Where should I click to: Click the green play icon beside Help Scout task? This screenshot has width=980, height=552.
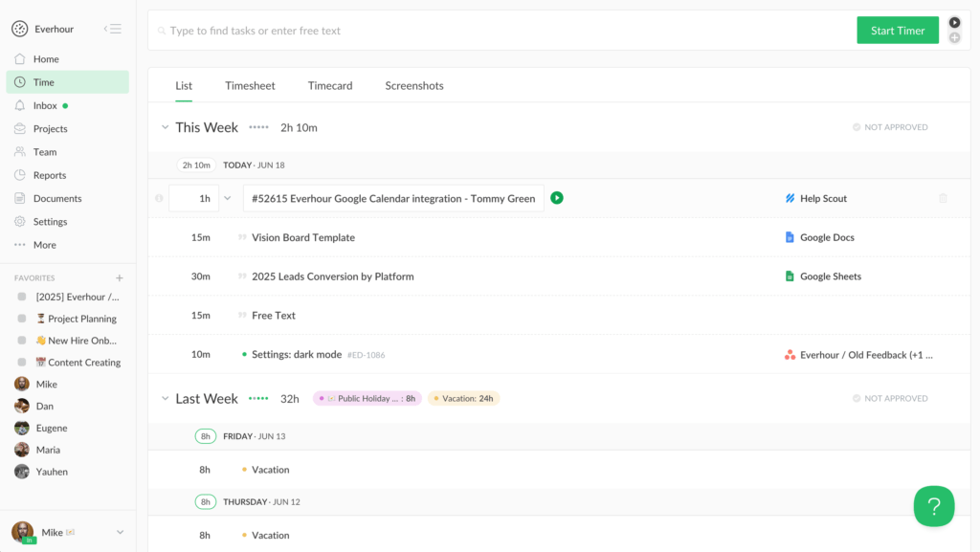tap(557, 198)
